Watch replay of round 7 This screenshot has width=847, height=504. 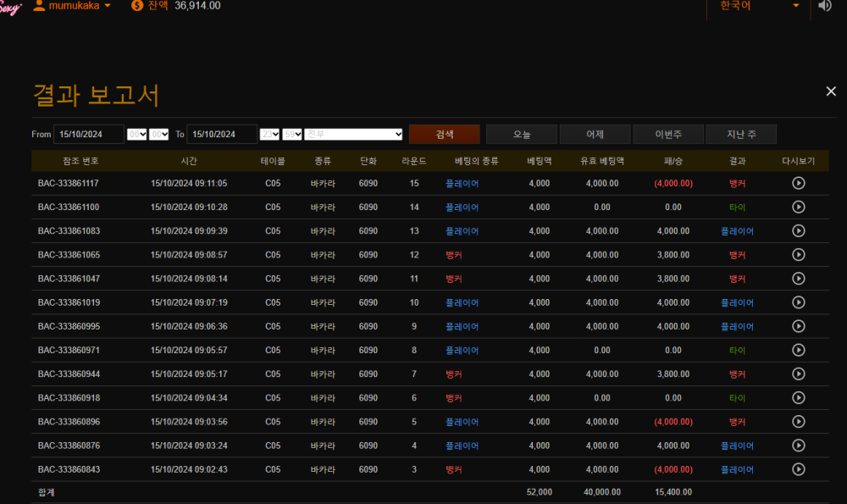point(798,374)
